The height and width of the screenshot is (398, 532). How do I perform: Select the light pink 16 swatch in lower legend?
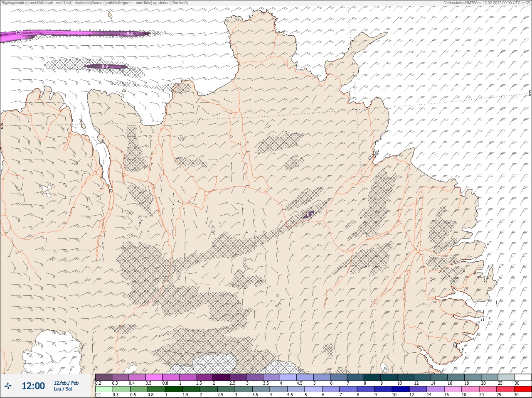pyautogui.click(x=453, y=389)
